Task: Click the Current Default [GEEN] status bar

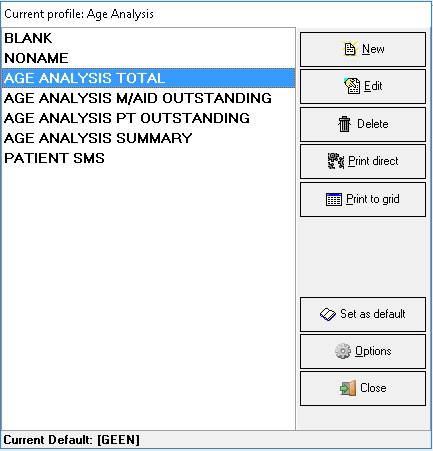Action: coord(216,440)
